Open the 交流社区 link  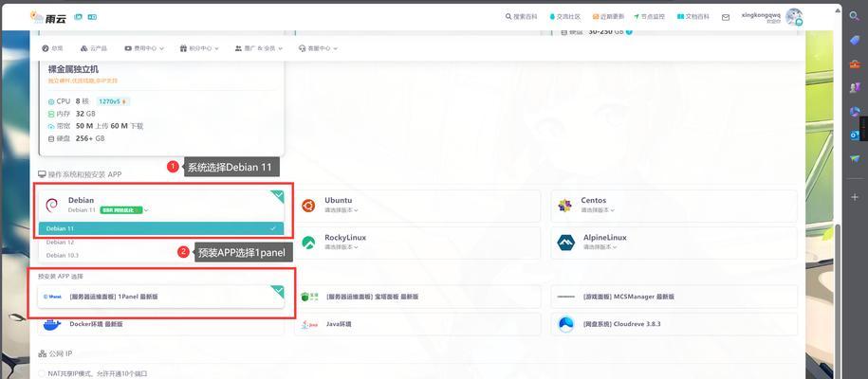tap(564, 17)
